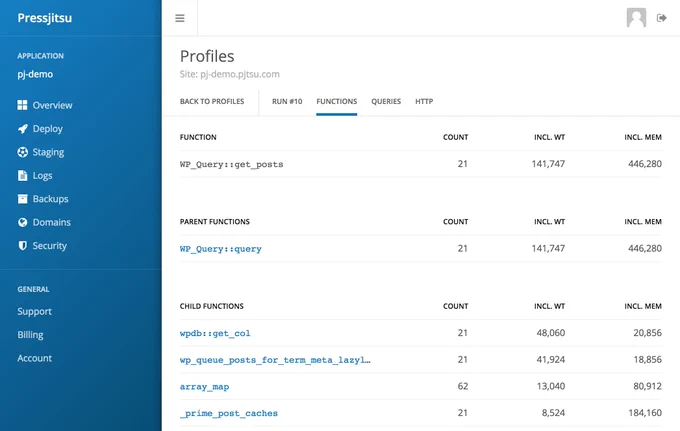Select the Functions tab
The height and width of the screenshot is (431, 680).
(x=337, y=101)
